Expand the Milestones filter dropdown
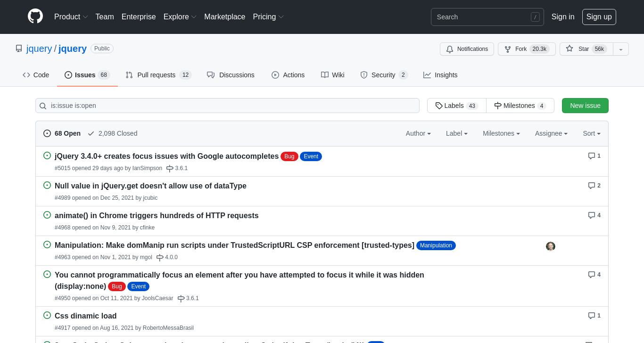The image size is (644, 343). click(501, 133)
